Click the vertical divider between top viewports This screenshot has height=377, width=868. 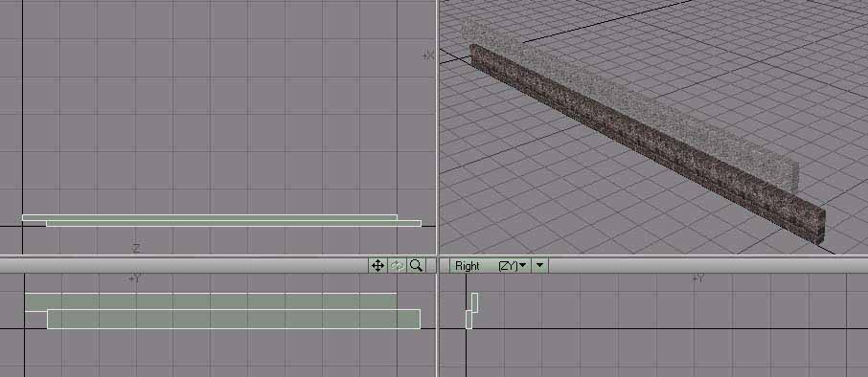click(x=437, y=127)
